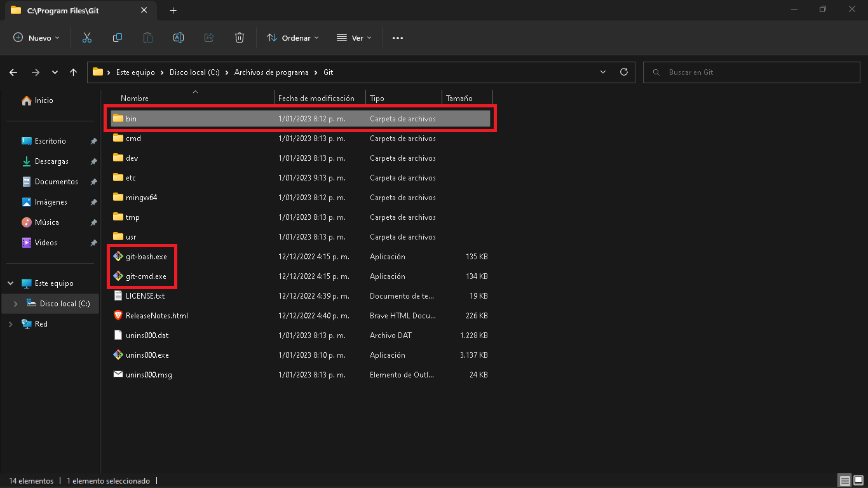Image resolution: width=868 pixels, height=488 pixels.
Task: Open the Nuevo dropdown menu
Action: [37, 38]
